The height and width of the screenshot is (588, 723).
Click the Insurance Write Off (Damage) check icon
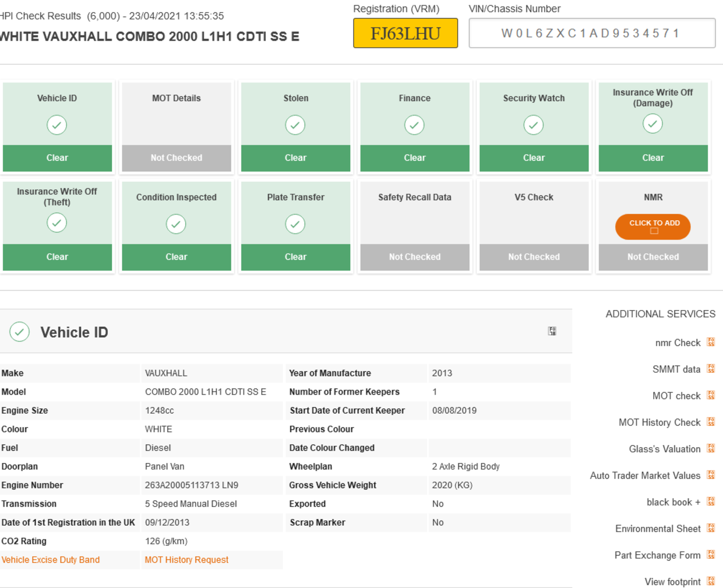653,123
